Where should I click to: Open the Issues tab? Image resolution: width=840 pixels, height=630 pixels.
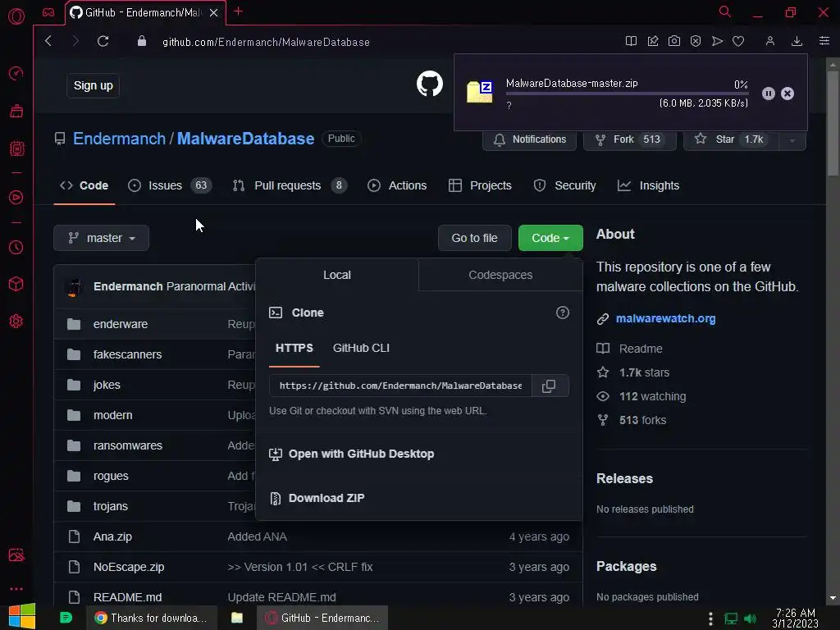[170, 185]
